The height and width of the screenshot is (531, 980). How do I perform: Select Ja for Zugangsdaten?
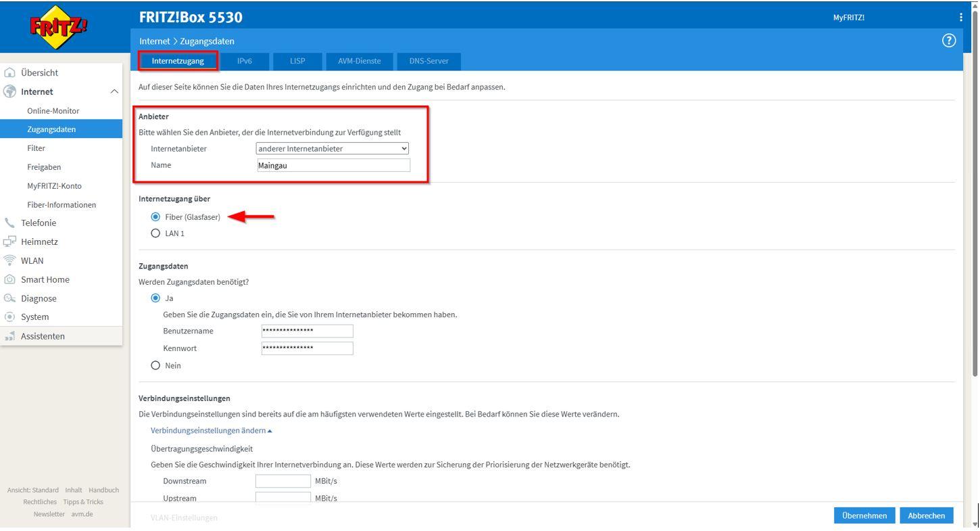tap(156, 298)
